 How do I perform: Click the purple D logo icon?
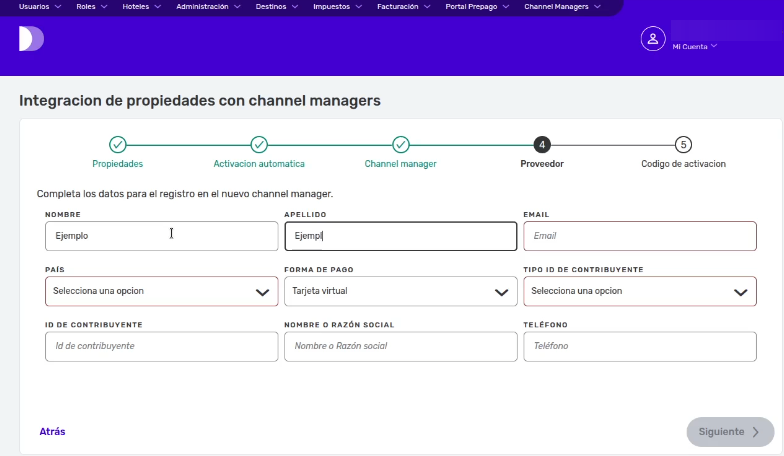tap(30, 39)
